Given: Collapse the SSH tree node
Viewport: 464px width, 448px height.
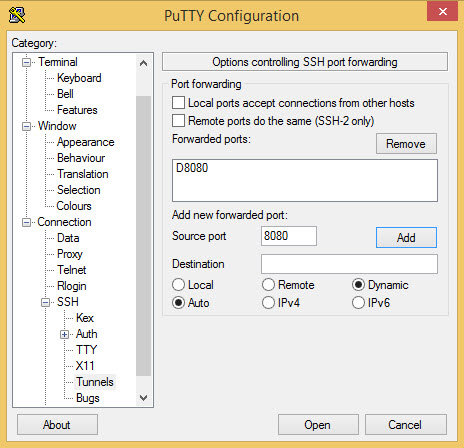Looking at the screenshot, I should click(x=45, y=302).
